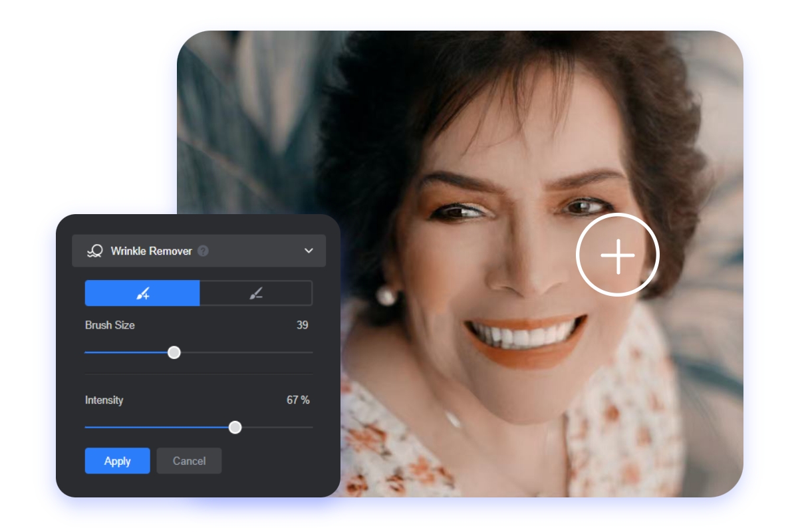Click the Wrinkle Remover wave icon
Image resolution: width=798 pixels, height=532 pixels.
pyautogui.click(x=95, y=251)
